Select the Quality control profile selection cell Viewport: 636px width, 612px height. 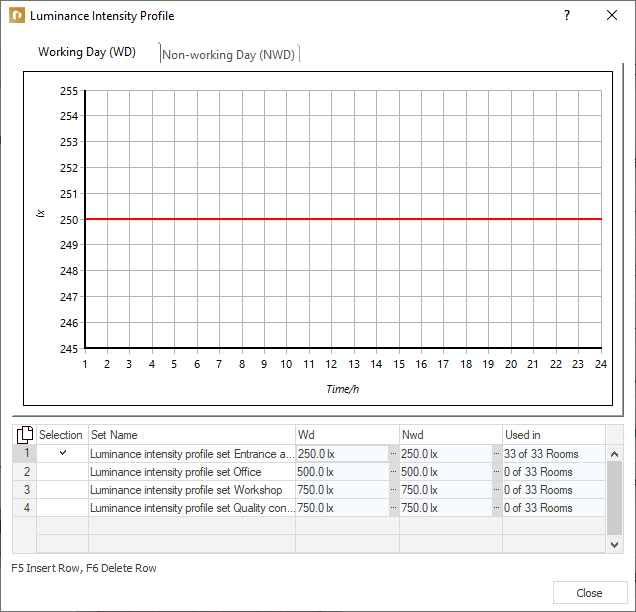tap(63, 508)
